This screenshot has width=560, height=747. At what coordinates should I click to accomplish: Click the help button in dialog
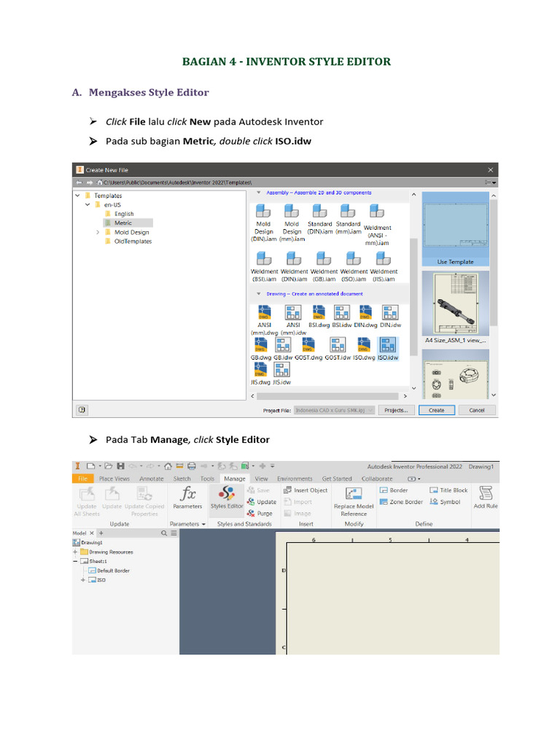click(x=82, y=410)
